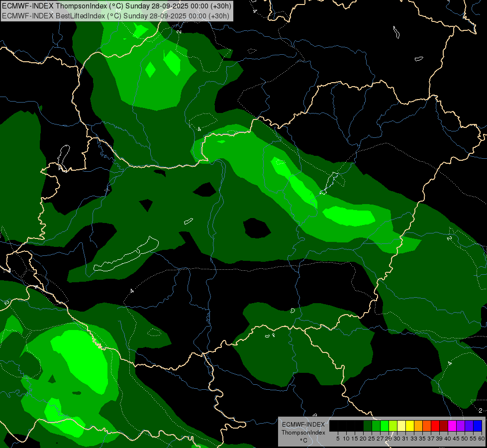Viewport: 487px width, 448px height.
Task: Choose the orange 33-35 legend swatch
Action: pyautogui.click(x=418, y=426)
